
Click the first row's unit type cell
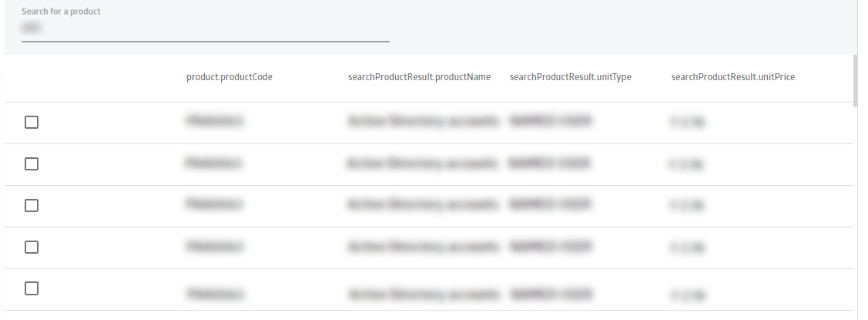click(550, 121)
